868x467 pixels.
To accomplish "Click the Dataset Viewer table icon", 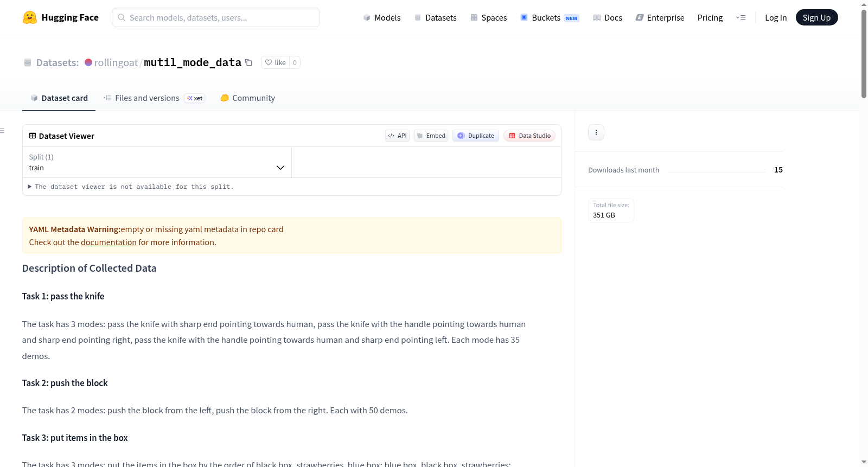I will tap(33, 136).
